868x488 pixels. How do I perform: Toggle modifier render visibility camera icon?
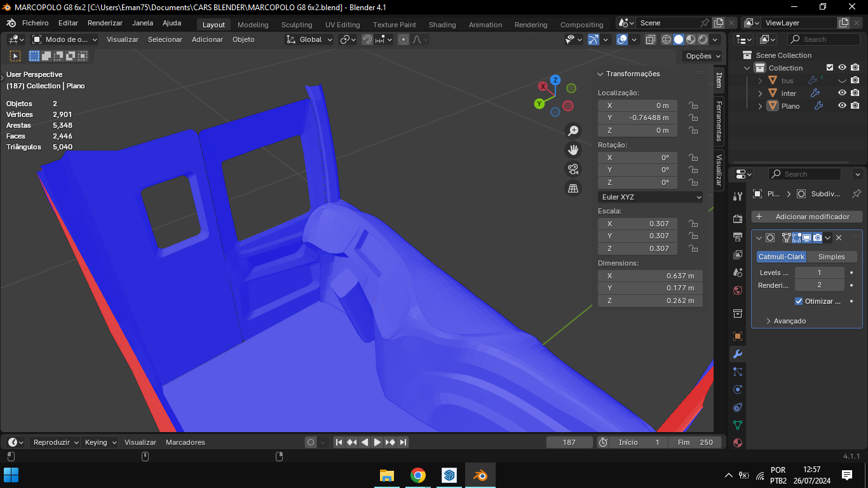coord(818,238)
